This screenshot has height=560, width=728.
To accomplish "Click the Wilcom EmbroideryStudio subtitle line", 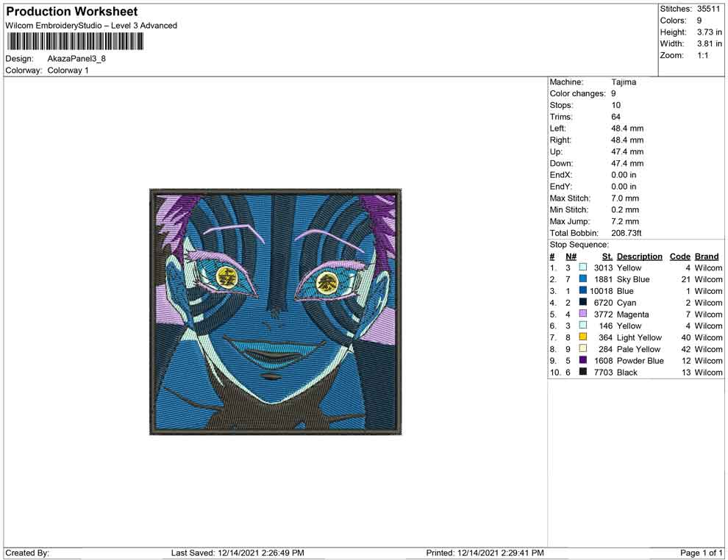I will click(x=91, y=26).
